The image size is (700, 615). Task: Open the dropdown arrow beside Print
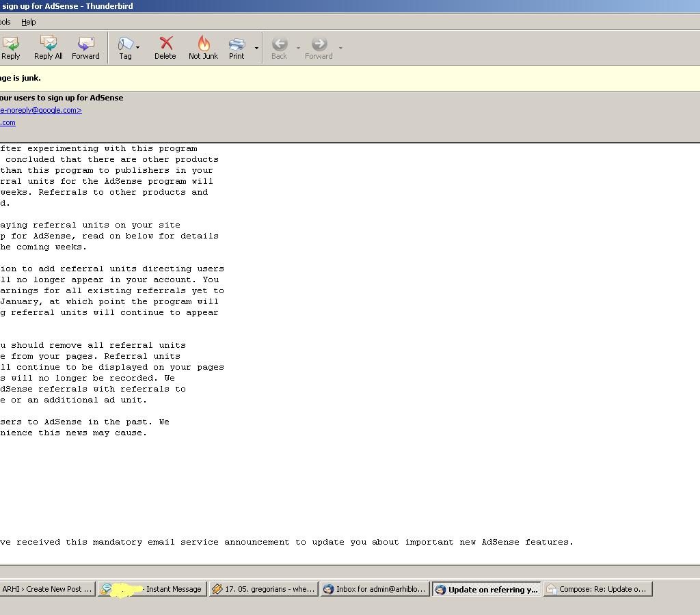point(256,48)
